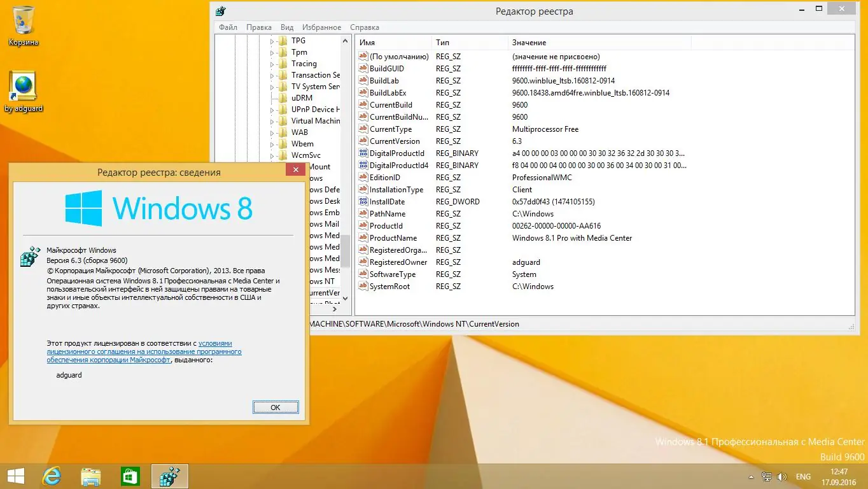Click the folder icon beside the WAB key

283,132
